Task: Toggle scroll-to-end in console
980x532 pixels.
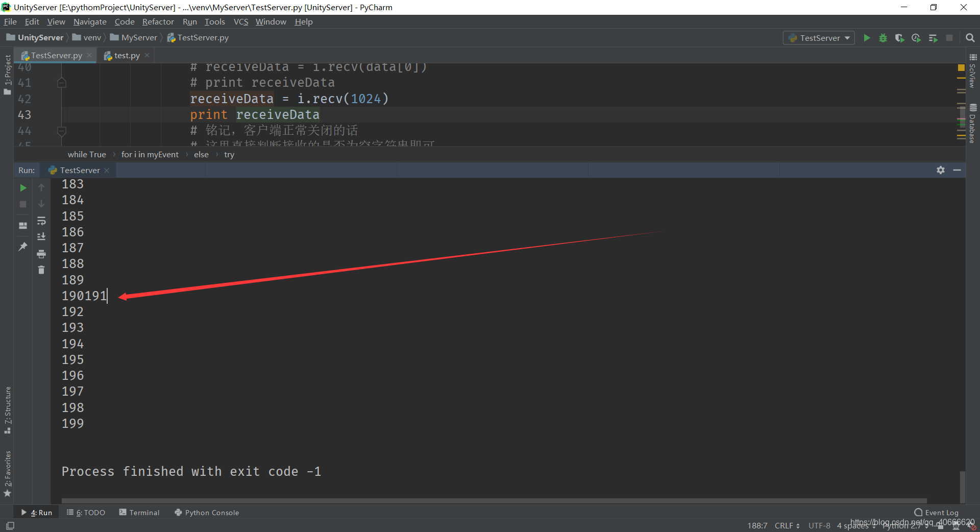Action: [x=41, y=236]
